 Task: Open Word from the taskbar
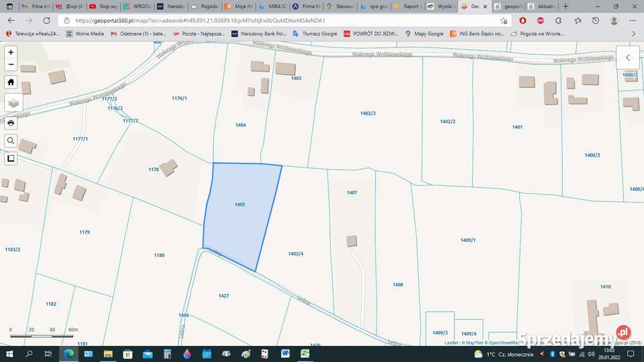pos(285,353)
